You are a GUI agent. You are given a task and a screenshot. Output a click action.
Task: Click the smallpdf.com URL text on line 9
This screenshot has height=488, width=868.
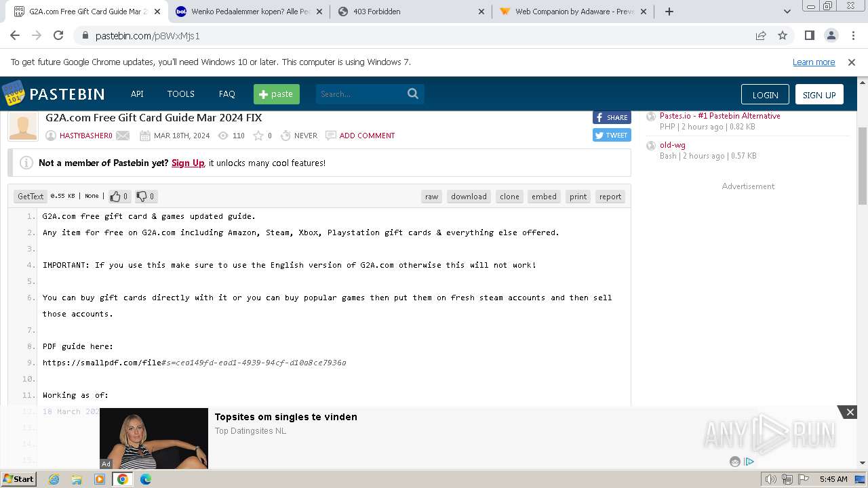point(195,363)
